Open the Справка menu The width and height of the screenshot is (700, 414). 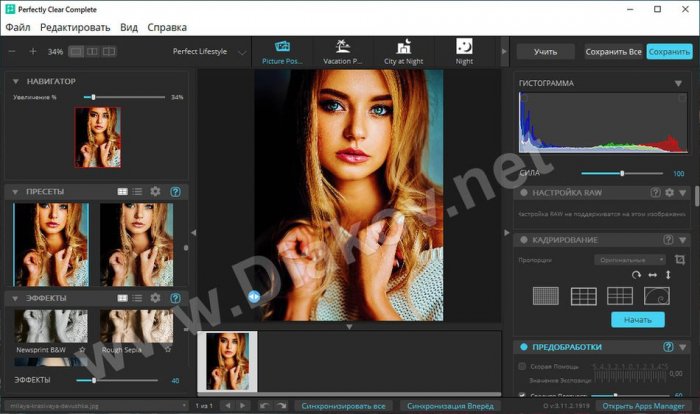pos(166,27)
